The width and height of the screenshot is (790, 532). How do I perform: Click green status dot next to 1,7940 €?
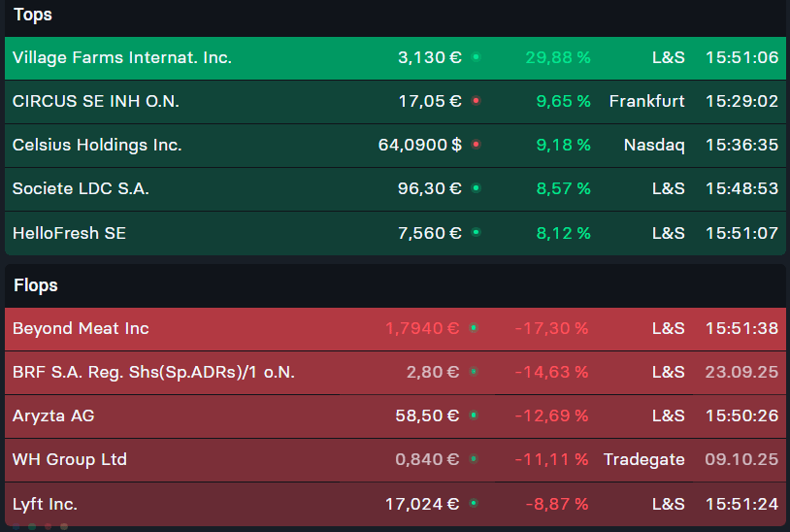pos(474,328)
